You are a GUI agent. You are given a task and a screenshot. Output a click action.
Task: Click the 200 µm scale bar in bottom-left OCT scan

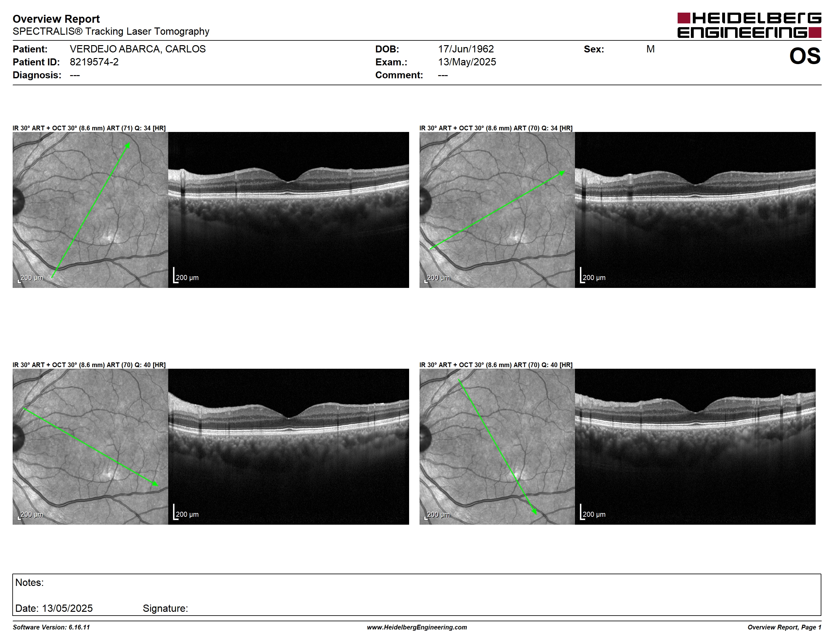[186, 512]
